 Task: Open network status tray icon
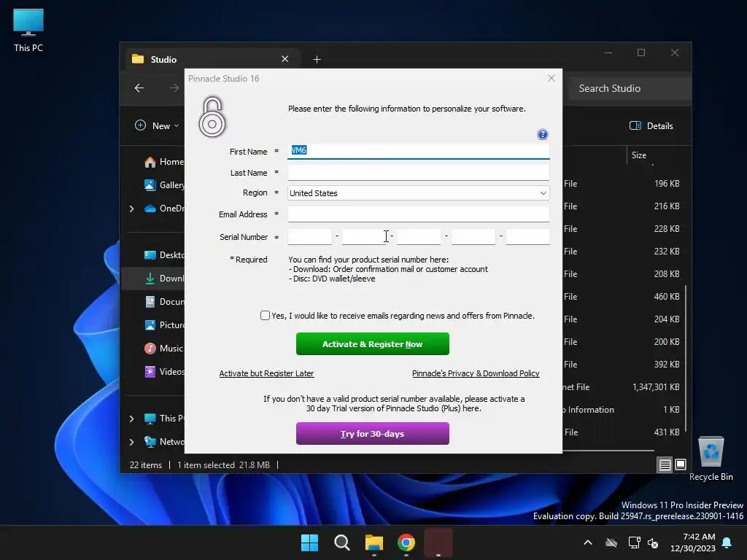(634, 542)
